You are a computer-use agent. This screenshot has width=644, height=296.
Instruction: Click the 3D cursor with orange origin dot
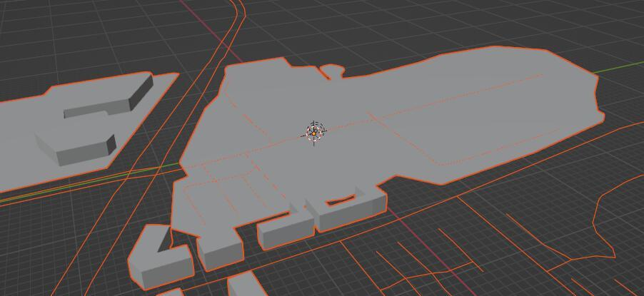point(314,133)
